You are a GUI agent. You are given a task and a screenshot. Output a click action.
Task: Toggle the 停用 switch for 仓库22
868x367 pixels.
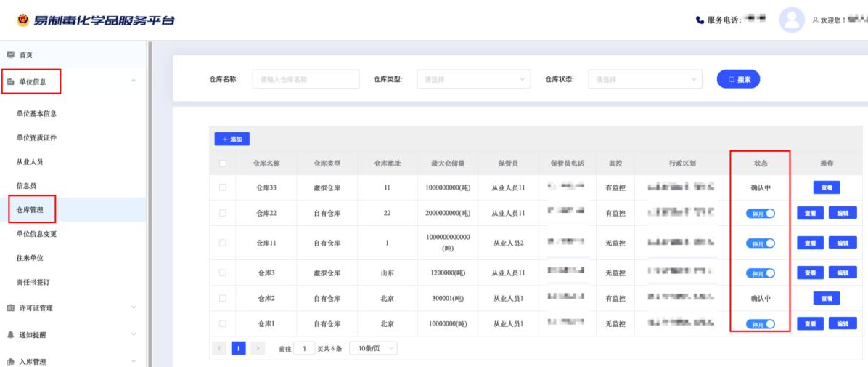760,213
